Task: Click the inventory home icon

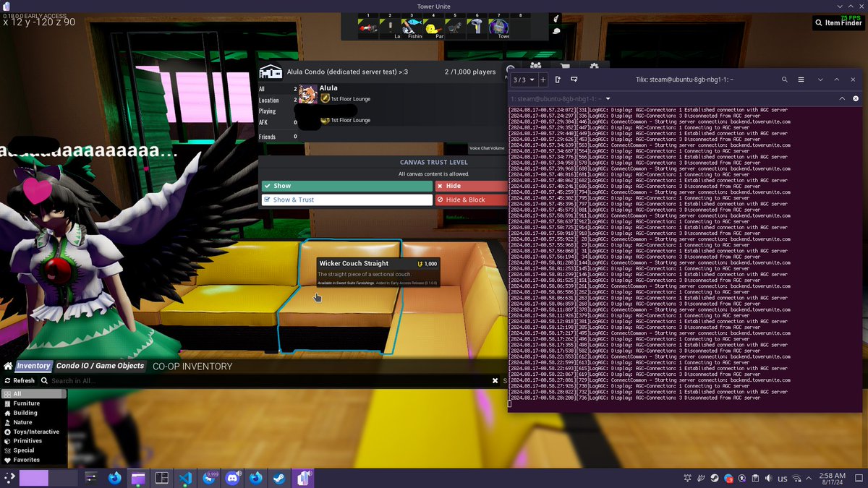Action: [x=8, y=366]
